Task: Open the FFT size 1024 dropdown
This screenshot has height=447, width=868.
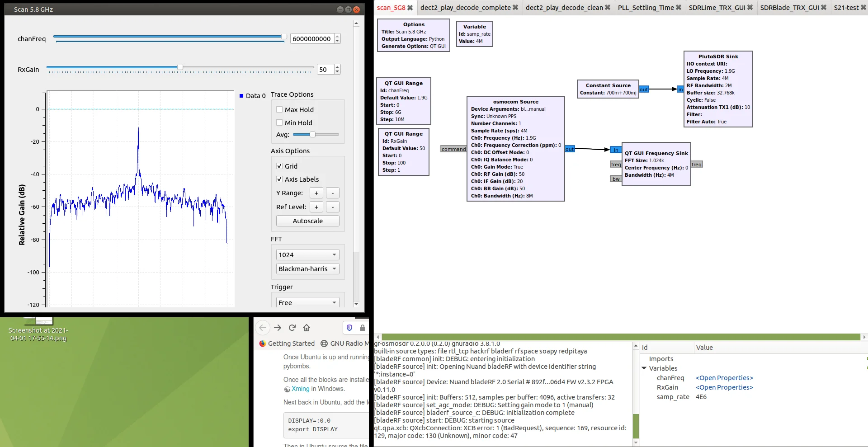Action: [x=307, y=255]
